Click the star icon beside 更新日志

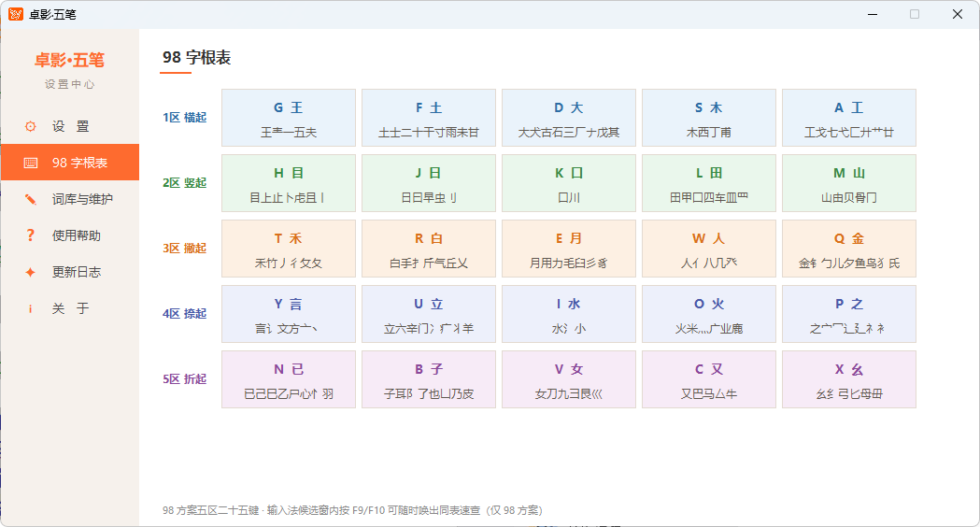(30, 272)
